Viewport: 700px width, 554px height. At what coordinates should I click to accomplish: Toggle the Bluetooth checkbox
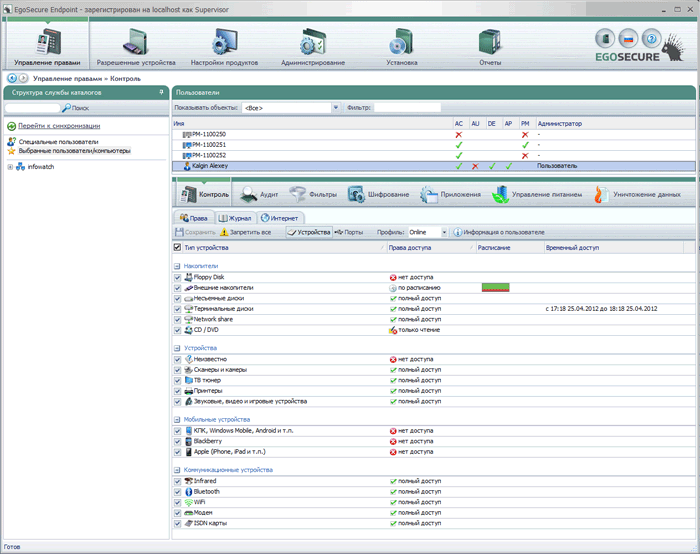point(177,492)
